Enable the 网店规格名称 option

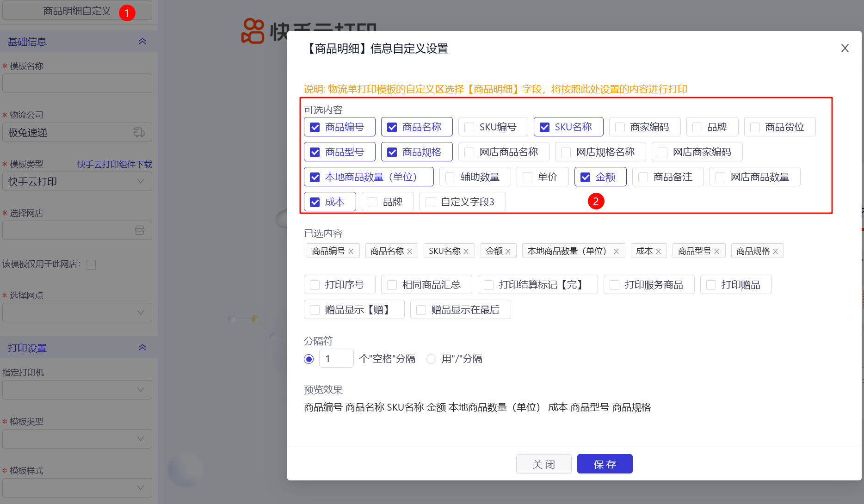pyautogui.click(x=566, y=152)
